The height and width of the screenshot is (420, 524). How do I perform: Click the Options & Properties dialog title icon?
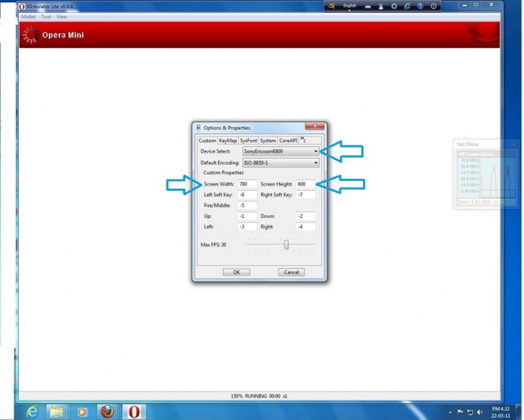198,127
